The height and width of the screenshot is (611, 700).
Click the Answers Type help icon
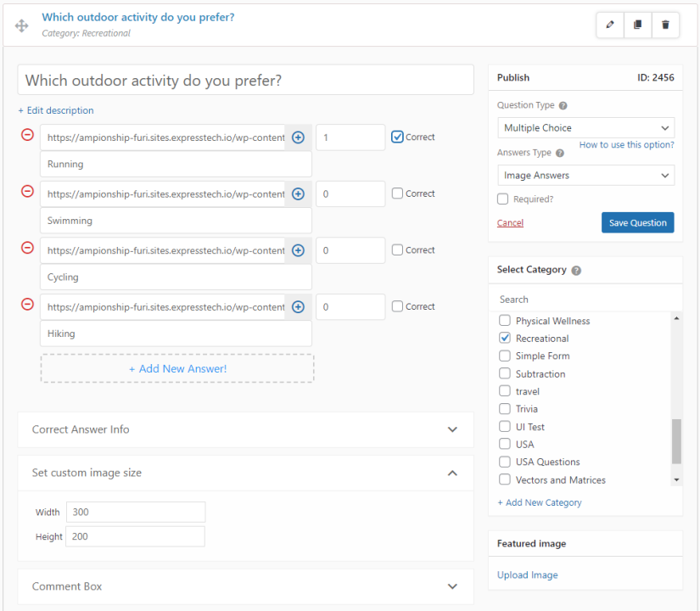pos(559,152)
